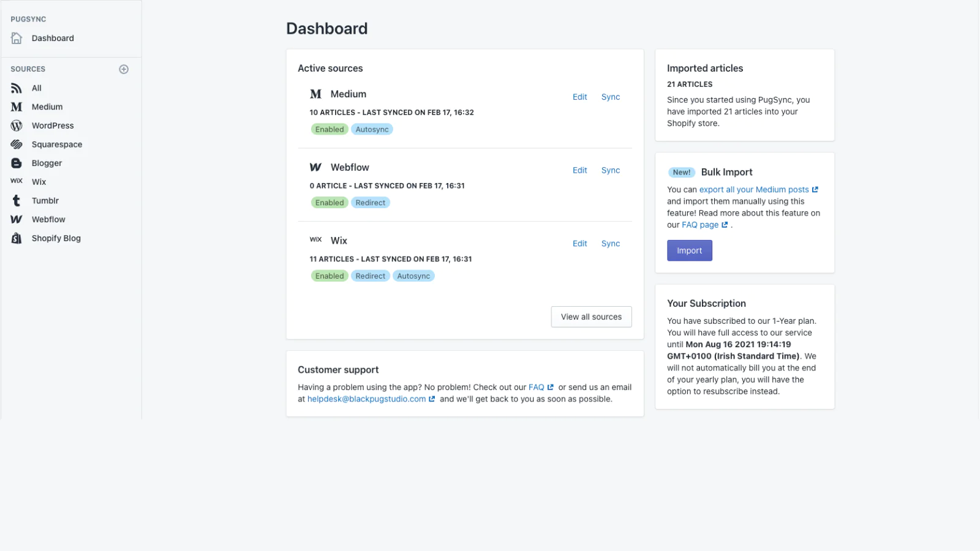Click Autosync badge under Medium
980x551 pixels.
[x=372, y=129]
